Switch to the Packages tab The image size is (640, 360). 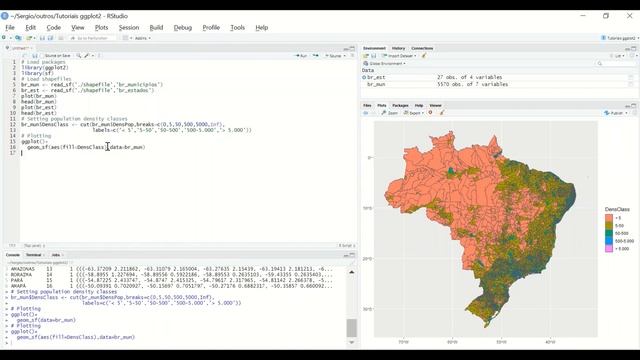[400, 105]
